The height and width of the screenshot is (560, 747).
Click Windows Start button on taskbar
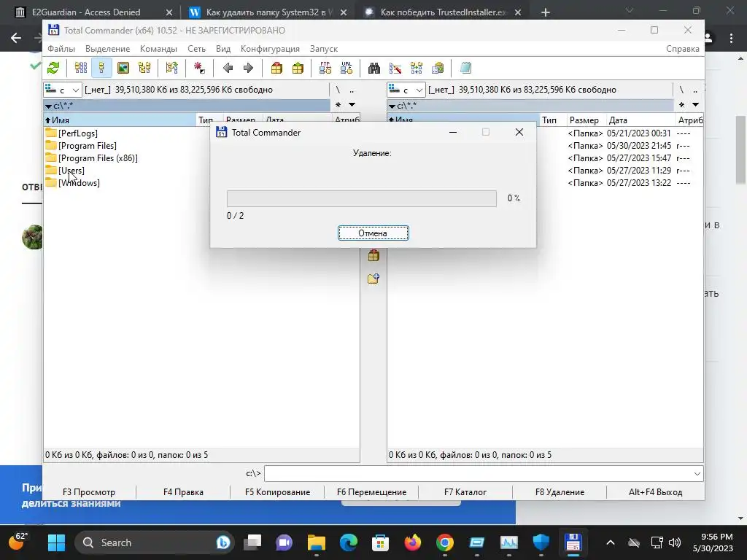coord(56,542)
